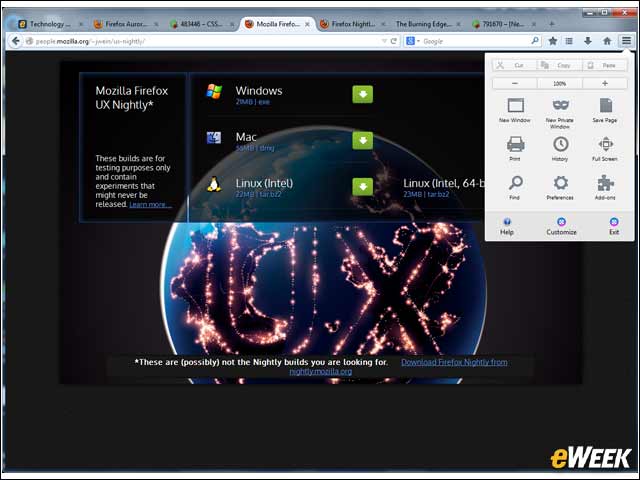Open History clock icon
Image resolution: width=640 pixels, height=480 pixels.
pos(560,149)
